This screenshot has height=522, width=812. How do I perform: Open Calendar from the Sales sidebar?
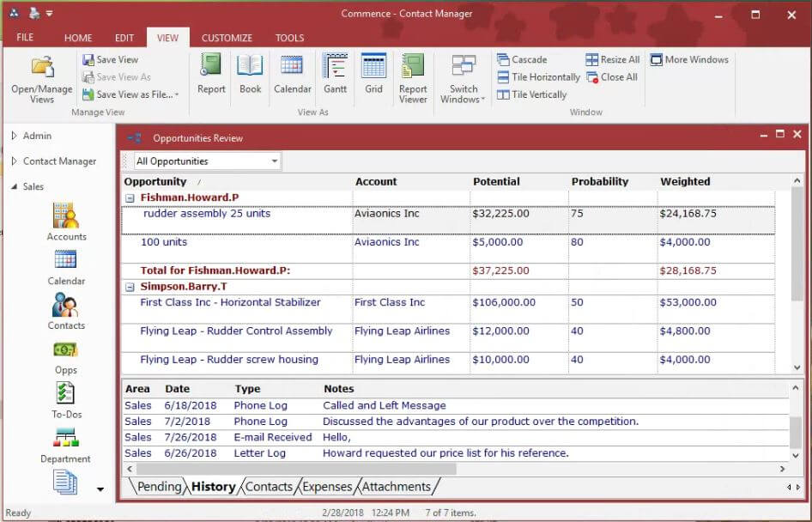point(66,268)
